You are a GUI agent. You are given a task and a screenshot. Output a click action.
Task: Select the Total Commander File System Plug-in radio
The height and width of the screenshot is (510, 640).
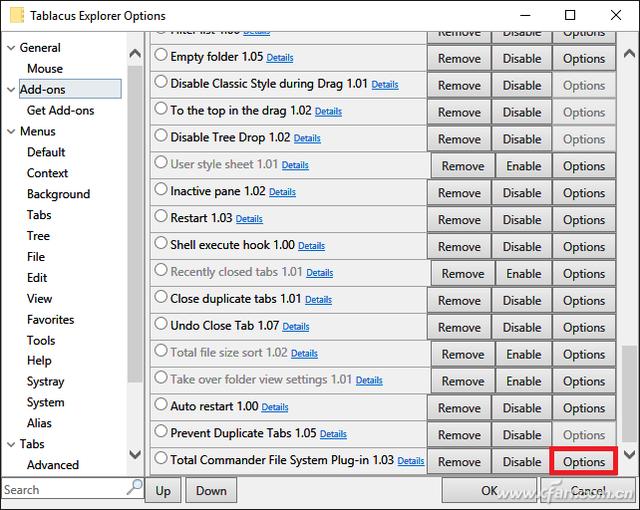click(x=161, y=458)
